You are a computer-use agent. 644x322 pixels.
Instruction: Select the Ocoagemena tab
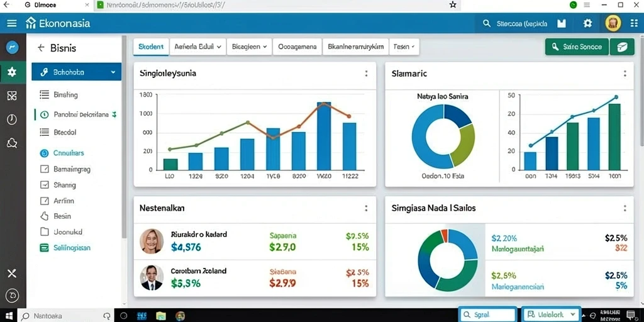click(x=297, y=47)
